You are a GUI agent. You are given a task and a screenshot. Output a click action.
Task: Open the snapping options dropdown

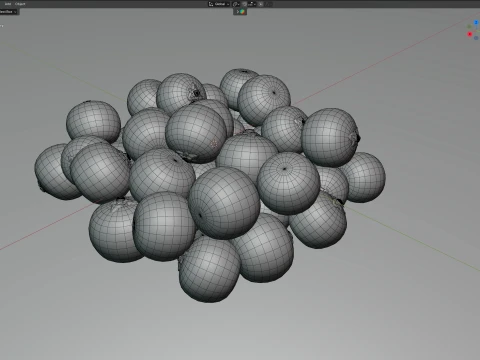pos(252,4)
